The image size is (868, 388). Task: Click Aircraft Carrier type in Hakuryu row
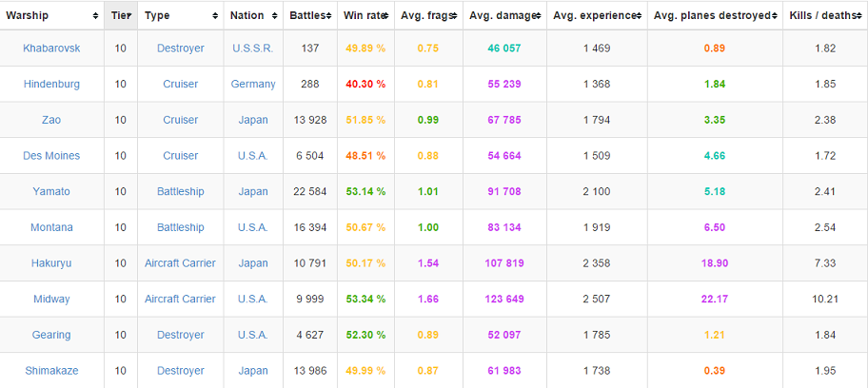click(181, 262)
